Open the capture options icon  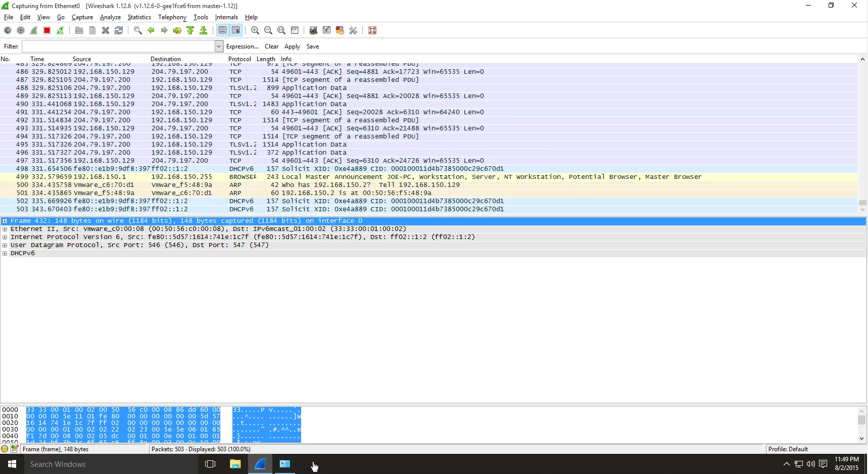click(x=21, y=30)
